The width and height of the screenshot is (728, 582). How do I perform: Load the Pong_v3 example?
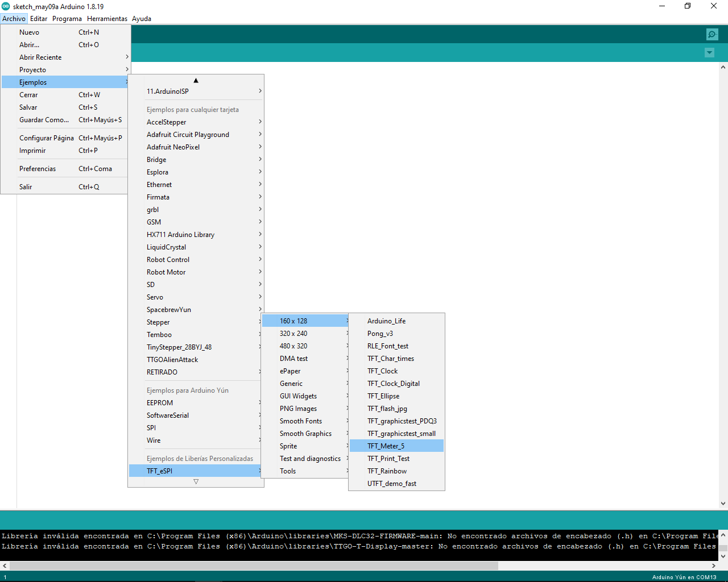(x=396, y=334)
